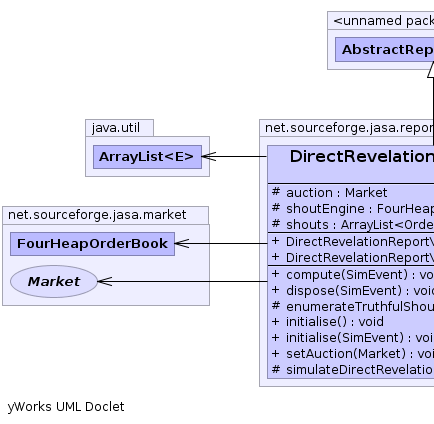Click the simulateDirectRevelatio method row
This screenshot has width=434, height=424.
(x=351, y=370)
